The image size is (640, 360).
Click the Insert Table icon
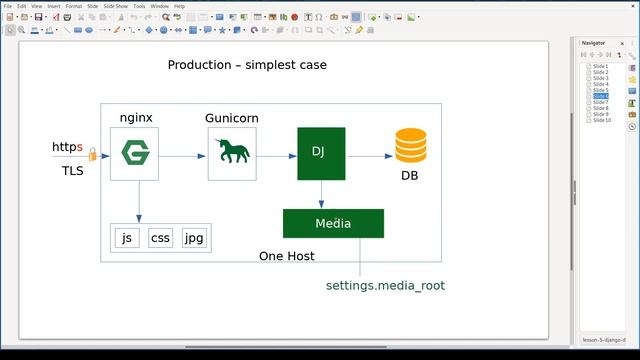[257, 17]
